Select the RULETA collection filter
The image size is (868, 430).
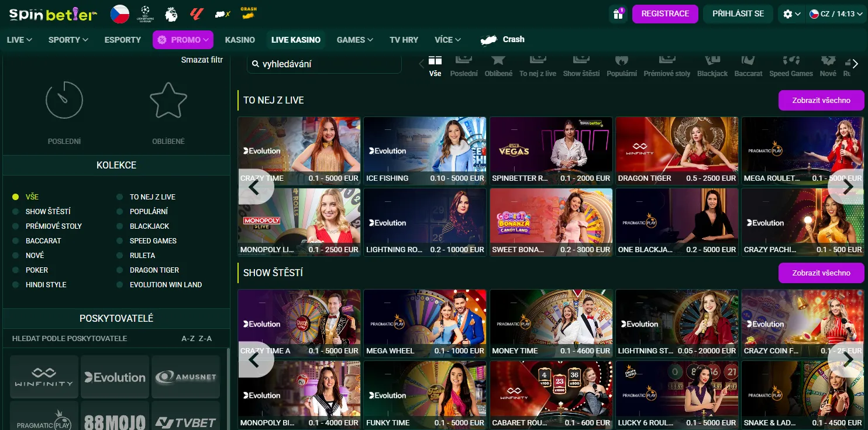click(136, 256)
